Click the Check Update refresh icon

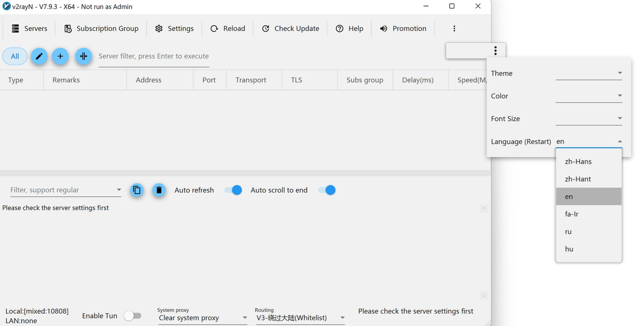click(x=266, y=29)
